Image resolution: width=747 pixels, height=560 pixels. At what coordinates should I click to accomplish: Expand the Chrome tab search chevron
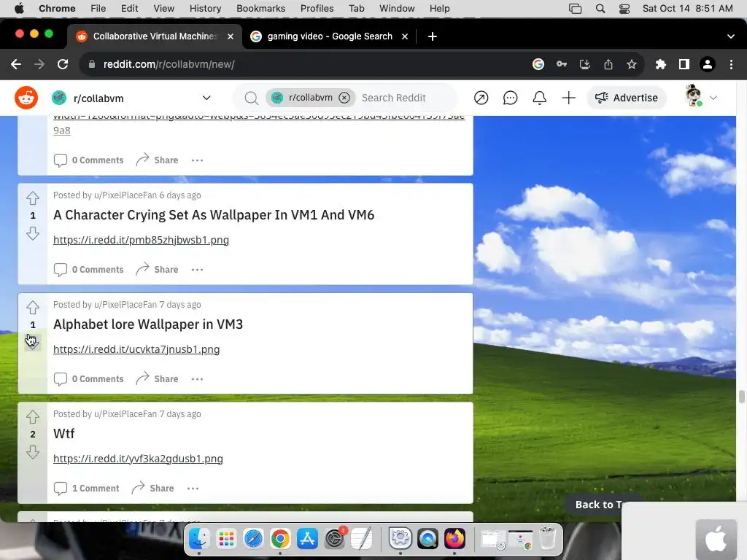pos(731,36)
